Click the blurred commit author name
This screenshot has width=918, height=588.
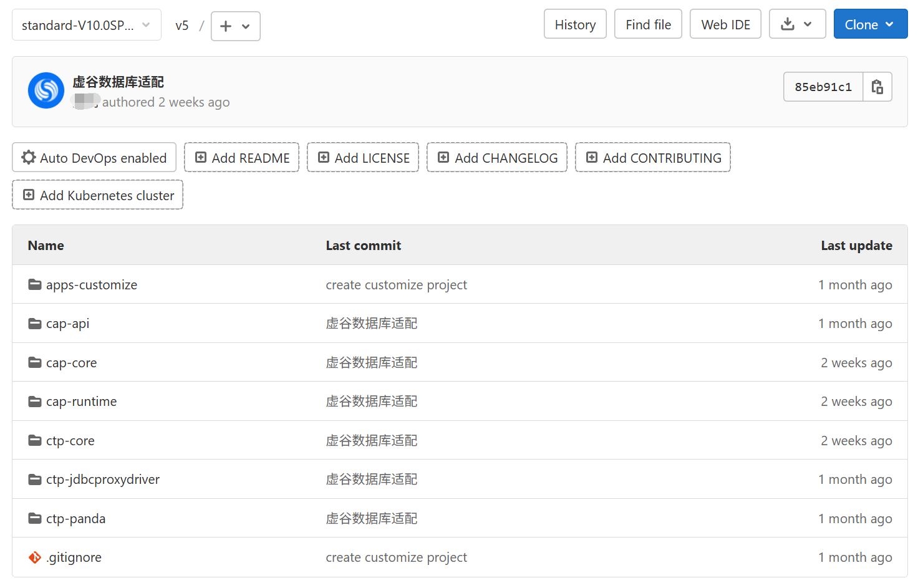click(86, 101)
